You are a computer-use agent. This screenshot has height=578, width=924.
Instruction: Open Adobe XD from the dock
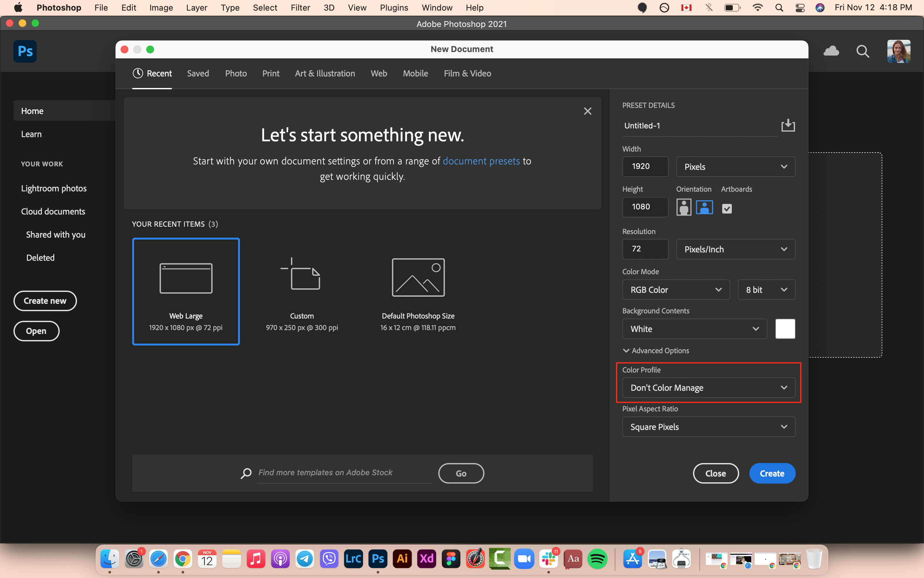pos(426,559)
